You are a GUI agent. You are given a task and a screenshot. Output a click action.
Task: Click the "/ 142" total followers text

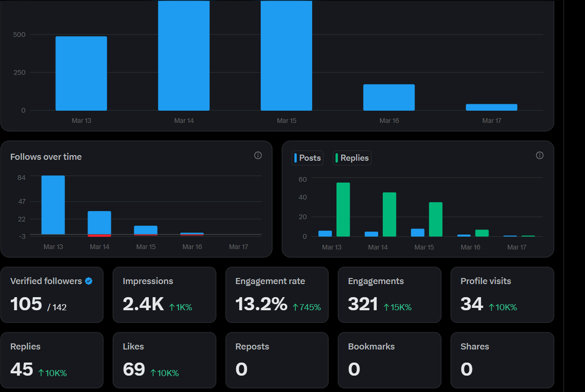tap(57, 307)
